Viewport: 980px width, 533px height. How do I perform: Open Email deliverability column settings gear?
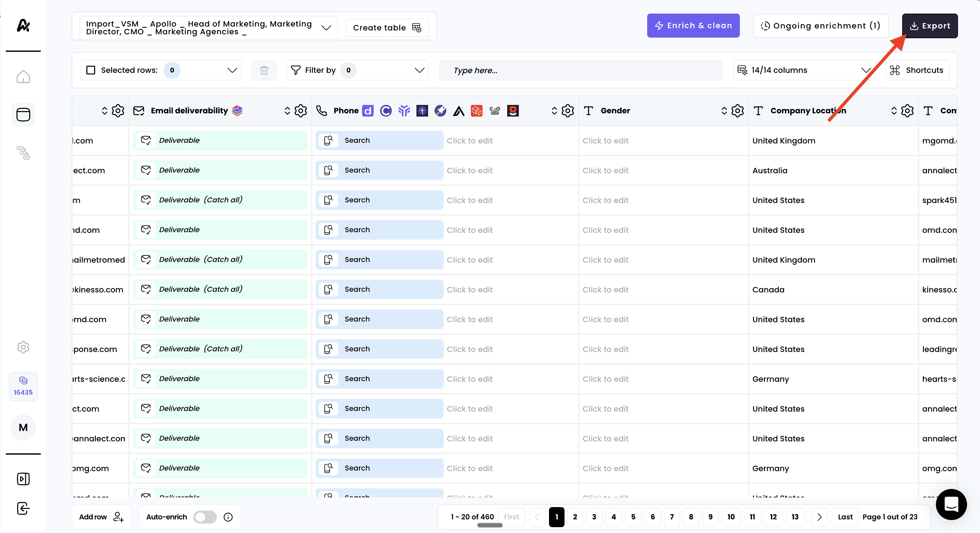point(300,111)
